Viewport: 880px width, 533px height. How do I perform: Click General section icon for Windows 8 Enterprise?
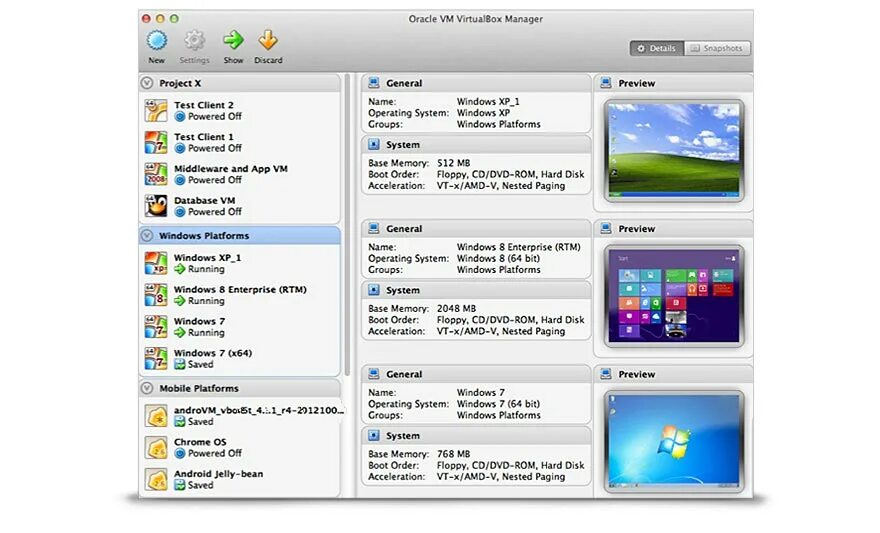click(373, 228)
